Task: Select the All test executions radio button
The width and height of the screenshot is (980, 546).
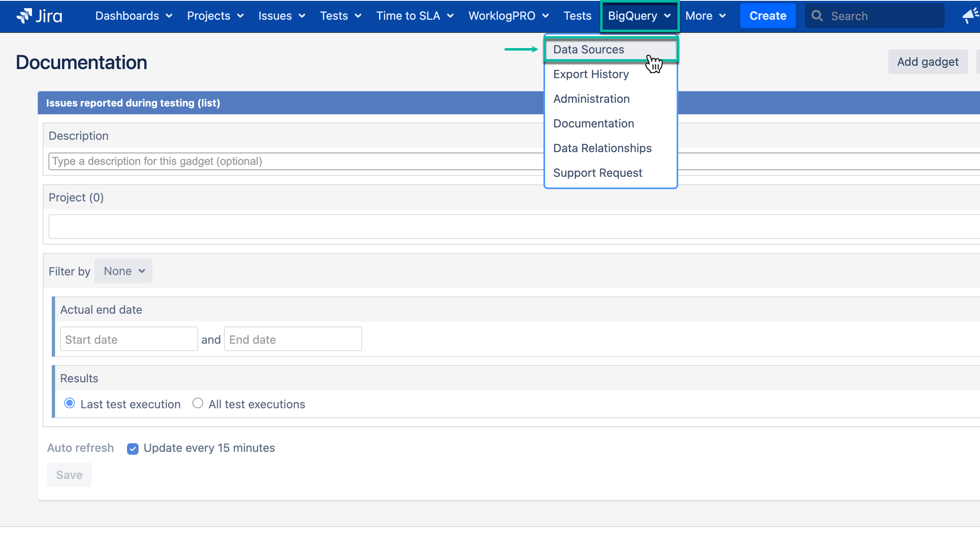Action: [198, 403]
